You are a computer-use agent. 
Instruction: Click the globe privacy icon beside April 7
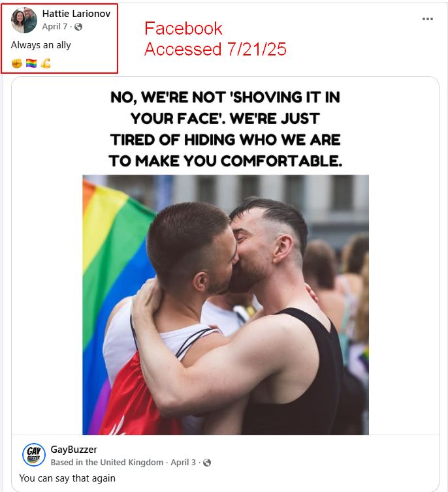[78, 27]
